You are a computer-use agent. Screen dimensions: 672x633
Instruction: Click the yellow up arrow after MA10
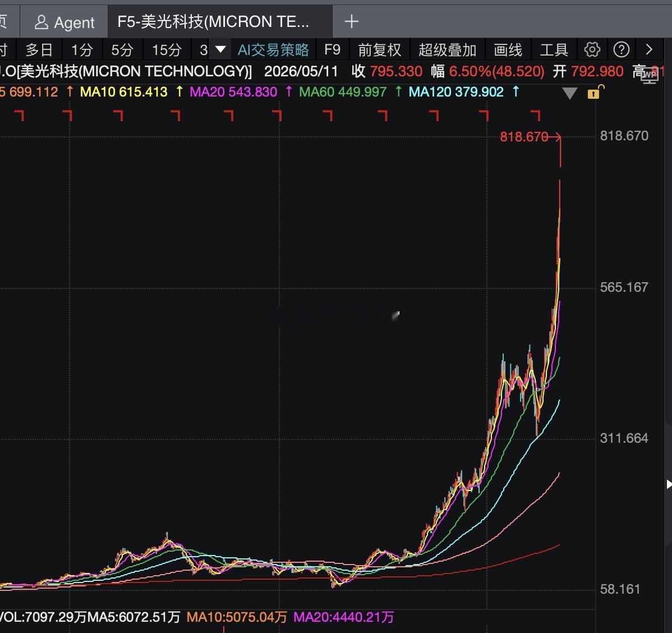tap(179, 91)
